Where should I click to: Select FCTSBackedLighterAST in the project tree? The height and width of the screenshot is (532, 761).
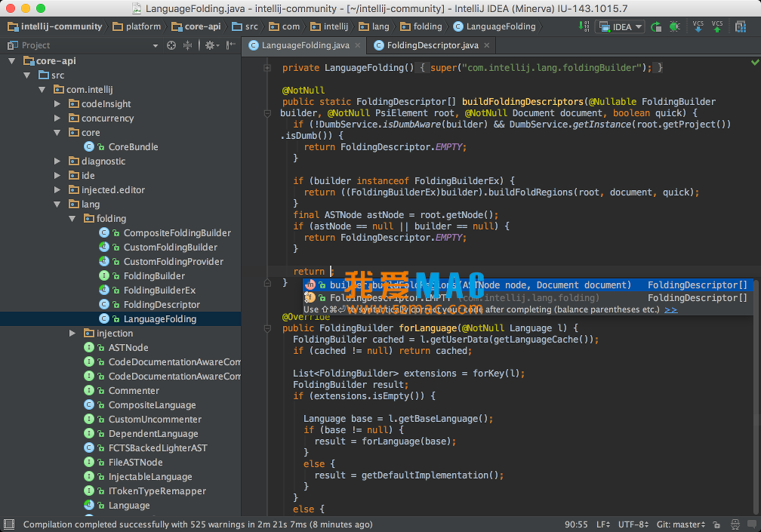158,448
